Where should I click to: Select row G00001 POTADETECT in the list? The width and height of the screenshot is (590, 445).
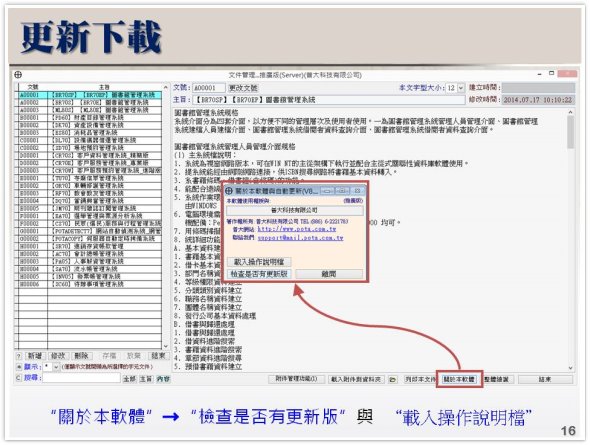click(x=90, y=231)
